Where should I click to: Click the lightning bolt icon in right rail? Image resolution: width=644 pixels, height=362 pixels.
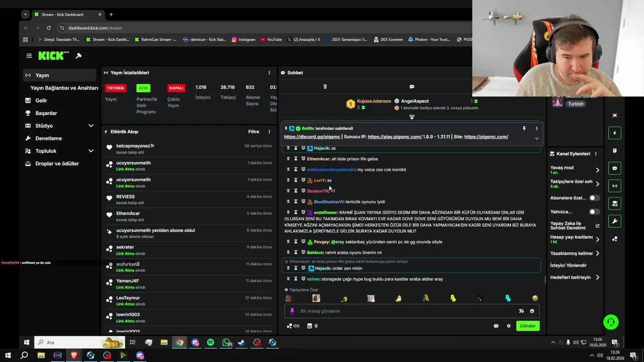[614, 133]
